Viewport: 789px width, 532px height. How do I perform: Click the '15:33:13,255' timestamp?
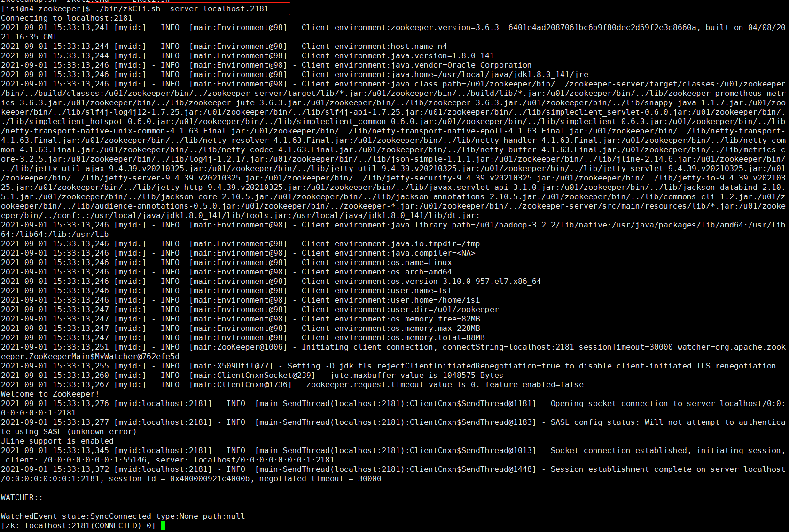click(x=81, y=366)
